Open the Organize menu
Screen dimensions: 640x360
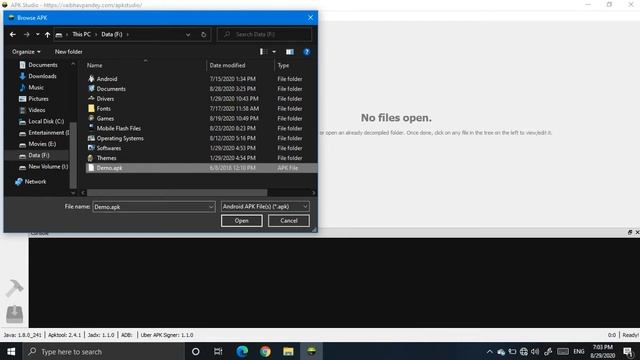tap(26, 52)
